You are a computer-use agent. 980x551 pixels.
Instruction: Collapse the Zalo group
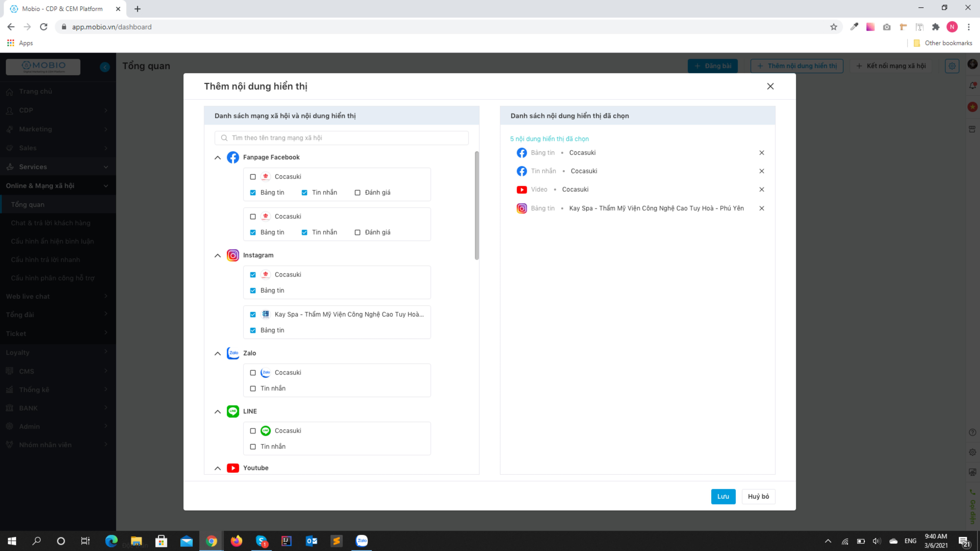pyautogui.click(x=218, y=354)
